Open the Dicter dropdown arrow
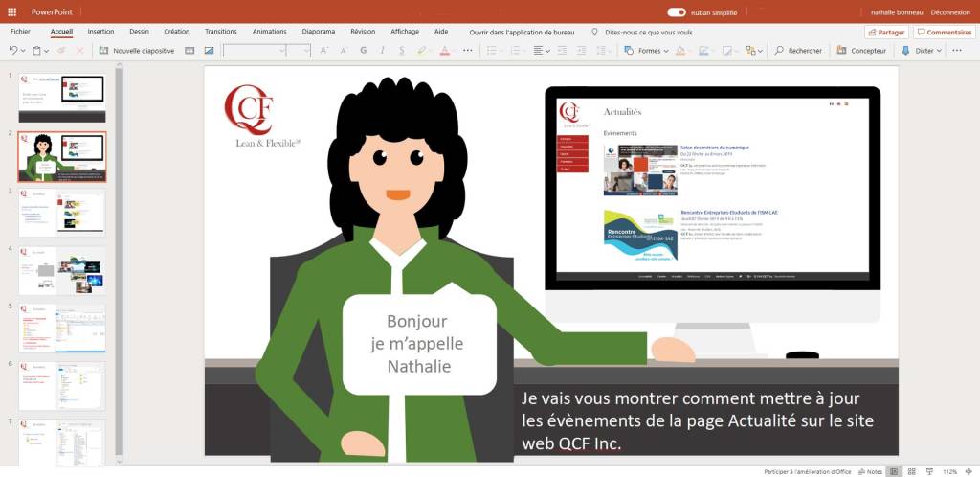Viewport: 980px width, 477px height. point(940,52)
